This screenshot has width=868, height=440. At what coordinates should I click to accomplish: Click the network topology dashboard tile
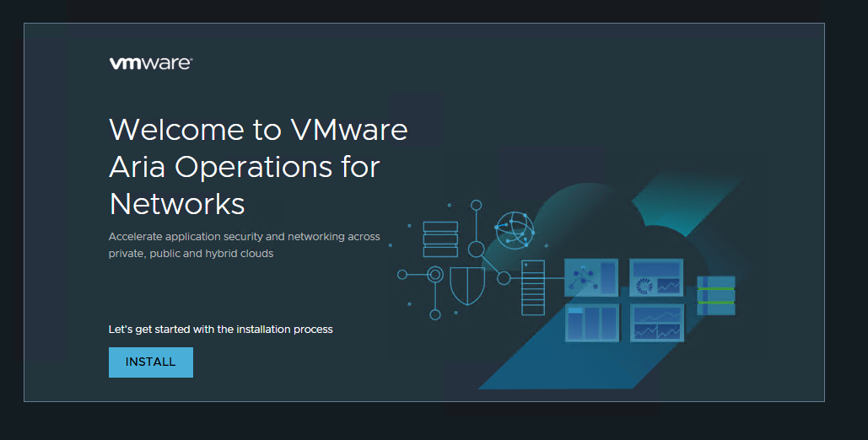[591, 277]
